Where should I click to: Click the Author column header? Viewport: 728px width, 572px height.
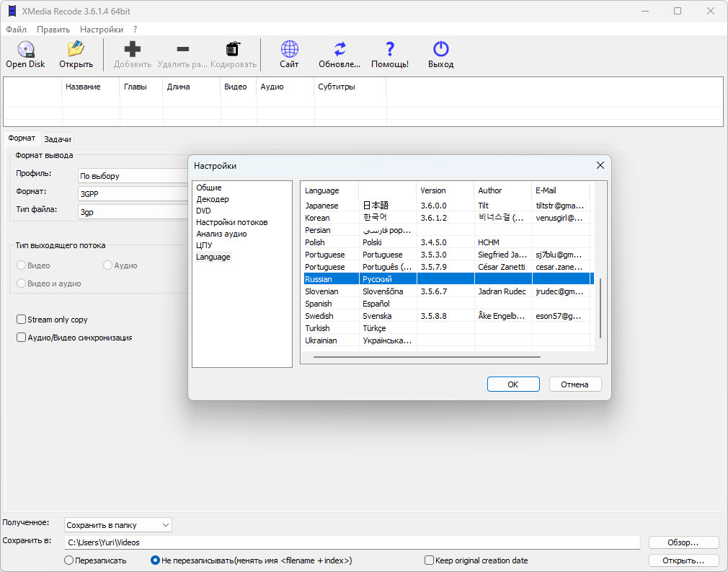point(503,190)
